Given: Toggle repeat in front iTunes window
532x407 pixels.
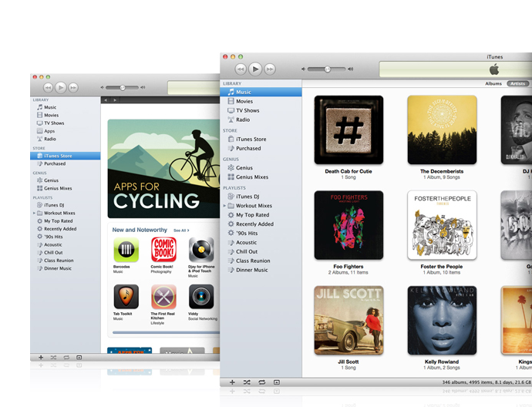Looking at the screenshot, I should (261, 382).
